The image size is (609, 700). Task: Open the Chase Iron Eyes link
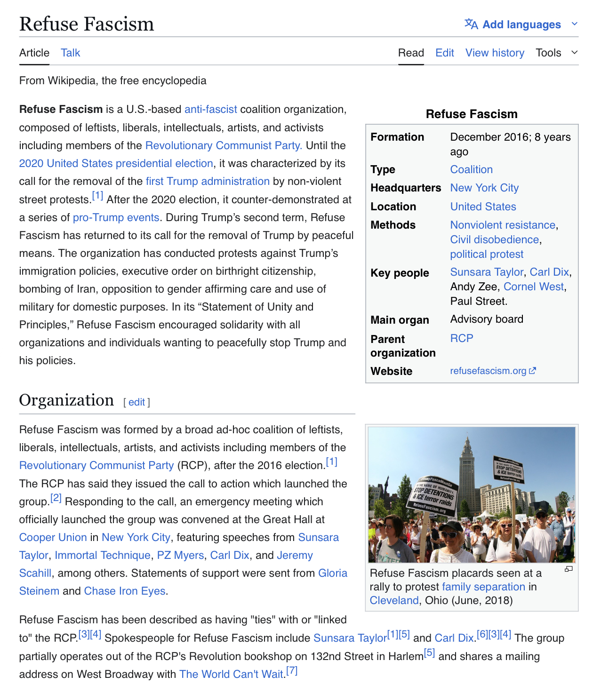tap(125, 591)
